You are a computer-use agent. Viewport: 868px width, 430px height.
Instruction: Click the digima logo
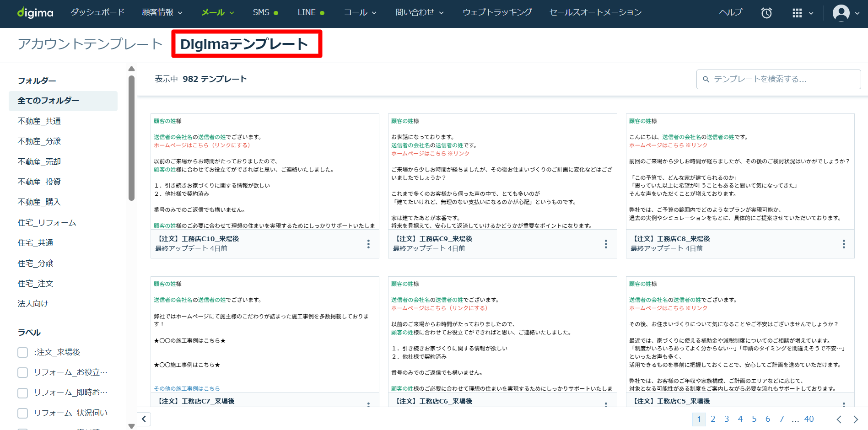tap(35, 13)
